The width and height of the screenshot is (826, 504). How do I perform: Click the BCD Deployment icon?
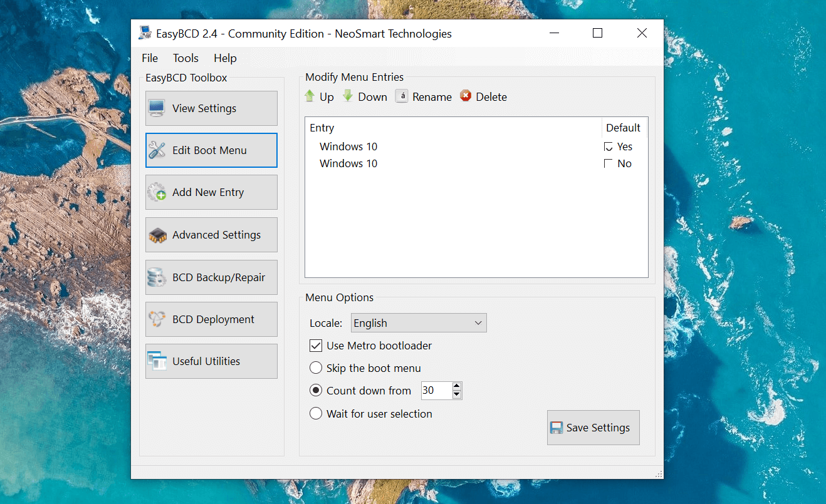click(x=157, y=319)
